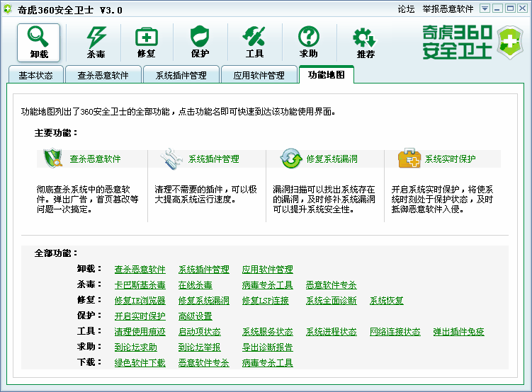Open the 工具 wrench and screwdriver icon
Viewport: 532px width, 392px height.
click(254, 42)
